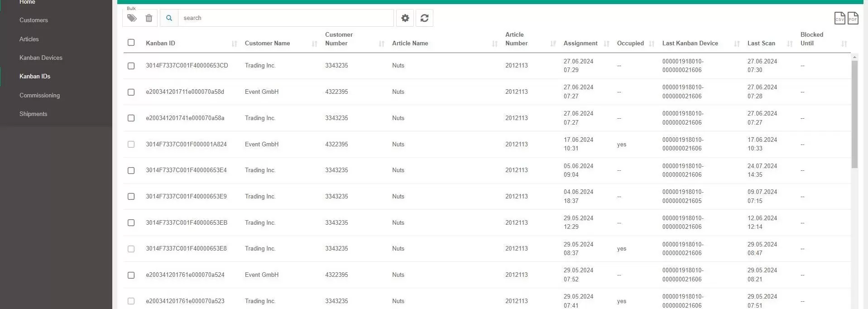
Task: Export the table as PDF
Action: [853, 18]
